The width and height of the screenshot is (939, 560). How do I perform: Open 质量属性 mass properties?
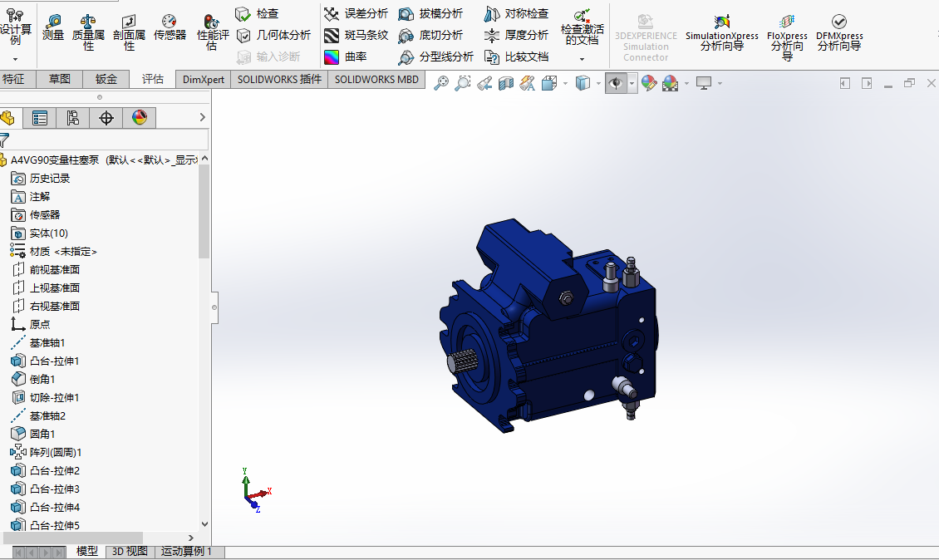point(88,32)
